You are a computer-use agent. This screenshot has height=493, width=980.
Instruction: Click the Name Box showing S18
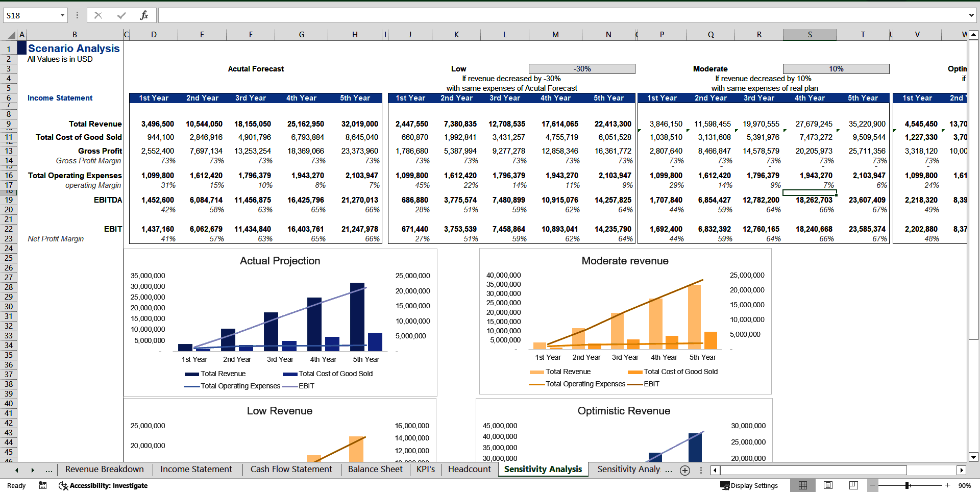(x=32, y=15)
